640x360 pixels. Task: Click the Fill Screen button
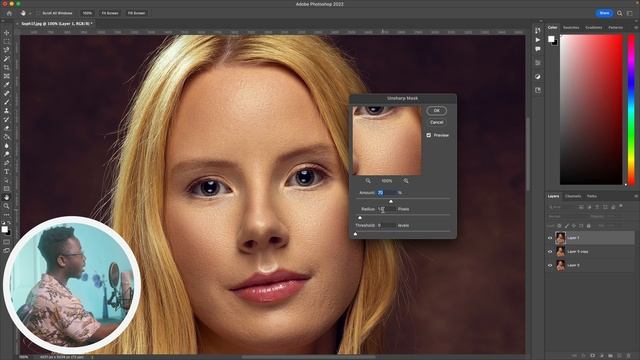point(136,13)
